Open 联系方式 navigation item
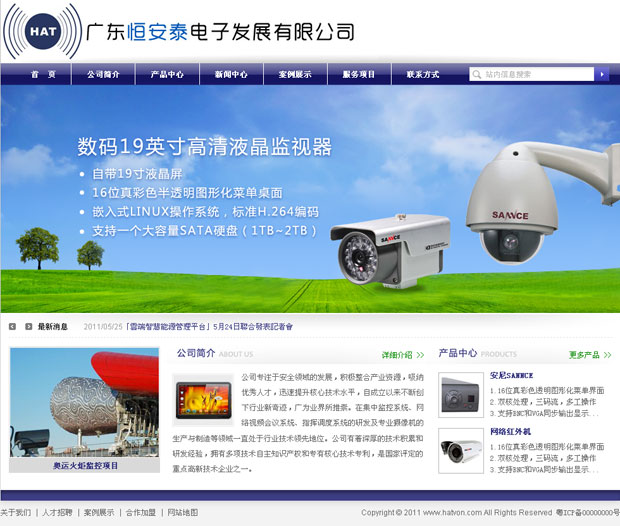The height and width of the screenshot is (526, 620). click(x=423, y=75)
